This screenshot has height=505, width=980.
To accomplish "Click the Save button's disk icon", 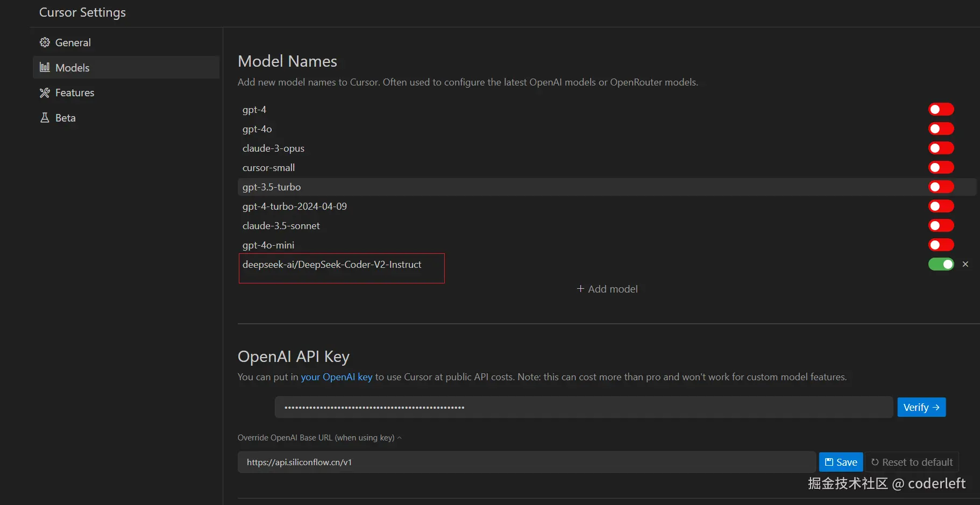I will click(829, 462).
